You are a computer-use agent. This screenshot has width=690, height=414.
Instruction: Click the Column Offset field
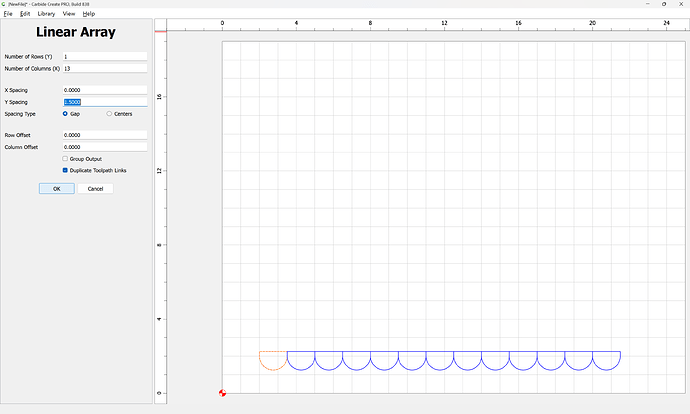click(104, 147)
